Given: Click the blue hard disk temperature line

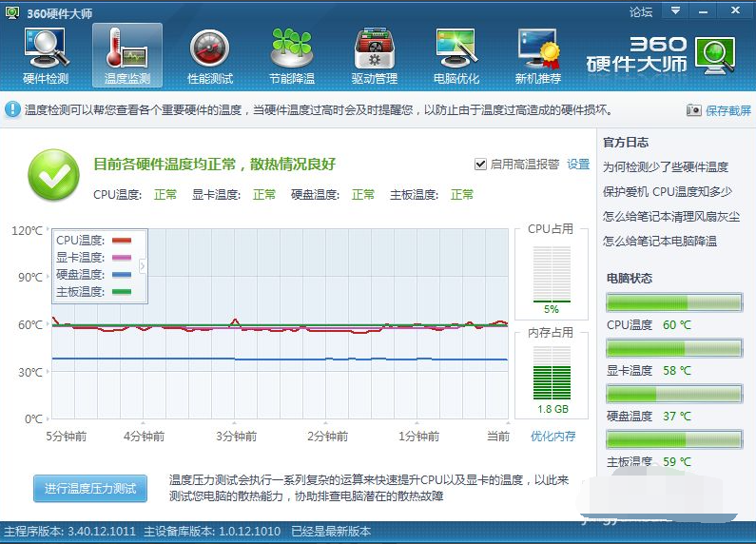Looking at the screenshot, I should pyautogui.click(x=280, y=359).
